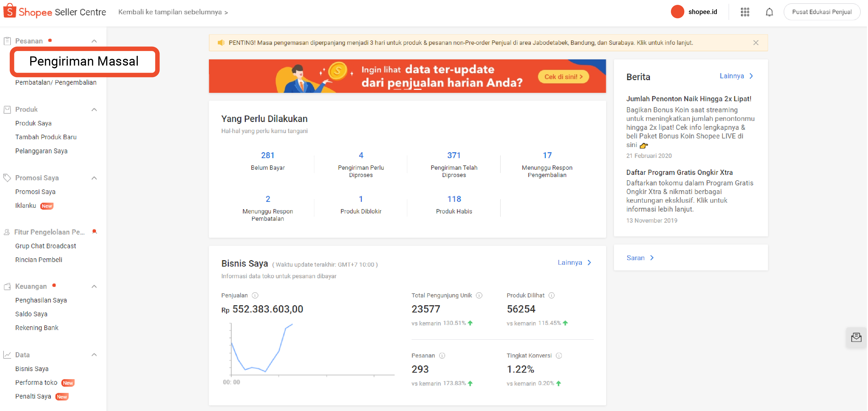The width and height of the screenshot is (868, 411).
Task: Open the apps grid icon
Action: (x=745, y=12)
